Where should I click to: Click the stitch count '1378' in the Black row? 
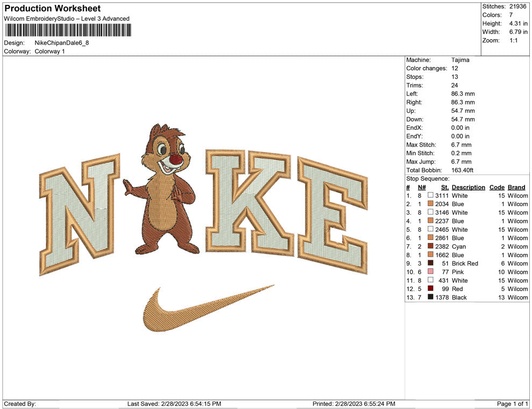[x=442, y=297]
